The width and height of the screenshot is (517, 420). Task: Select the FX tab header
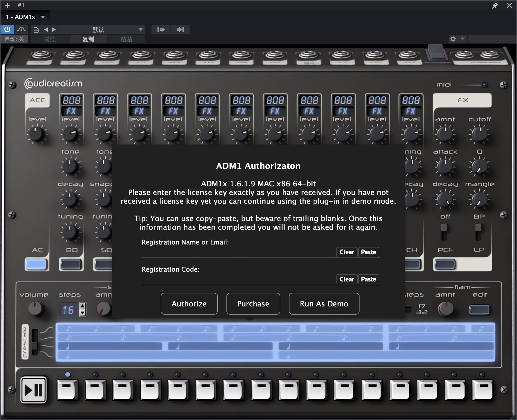(x=462, y=100)
